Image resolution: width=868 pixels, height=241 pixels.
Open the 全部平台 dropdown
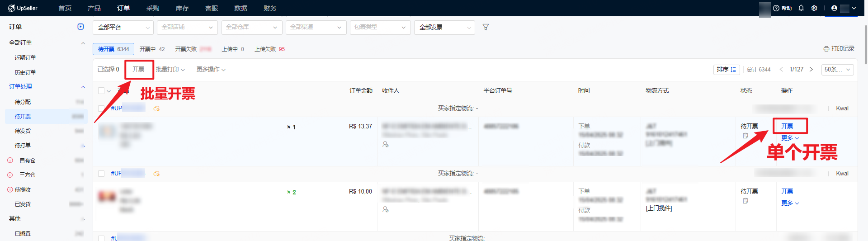pos(123,27)
